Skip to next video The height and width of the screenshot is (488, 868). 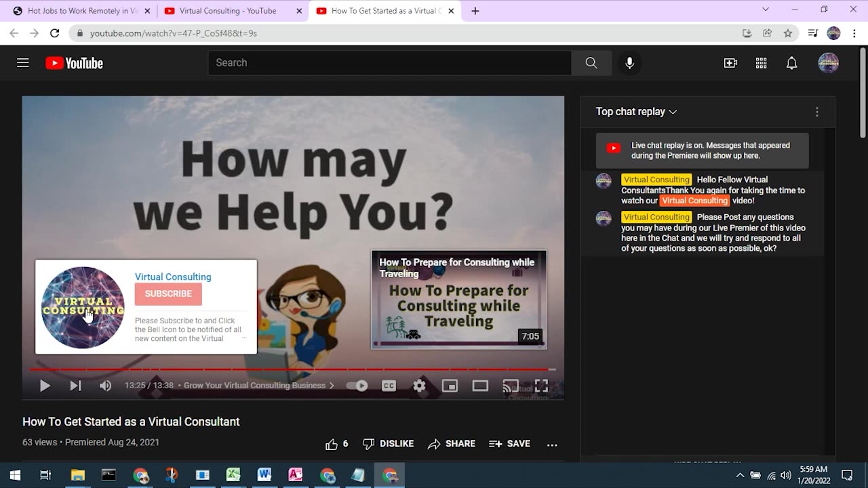75,386
